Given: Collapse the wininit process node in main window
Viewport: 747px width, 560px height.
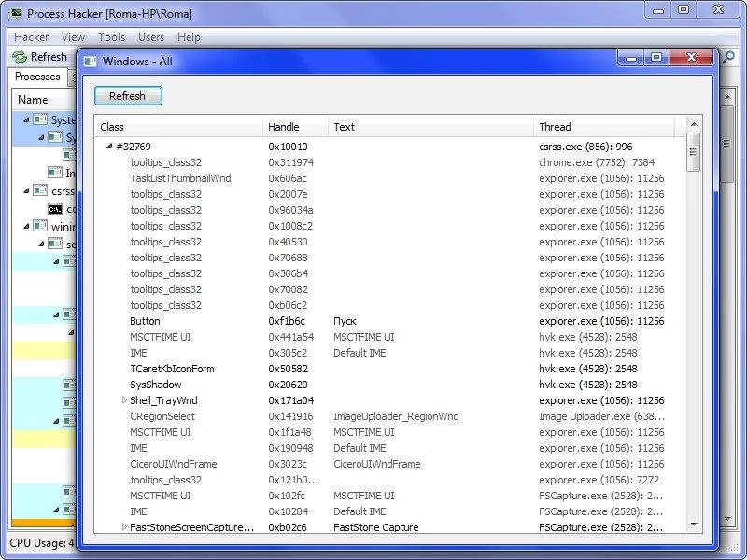Looking at the screenshot, I should pos(26,226).
